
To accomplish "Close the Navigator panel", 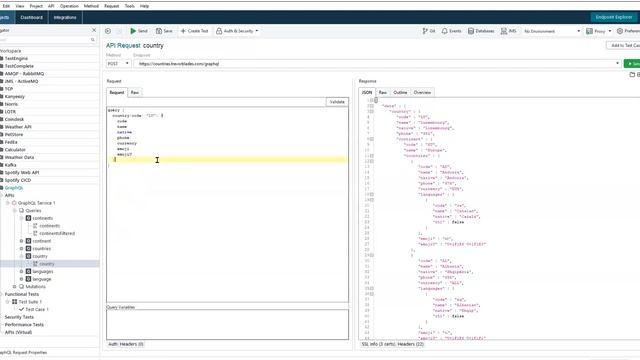I will [94, 30].
